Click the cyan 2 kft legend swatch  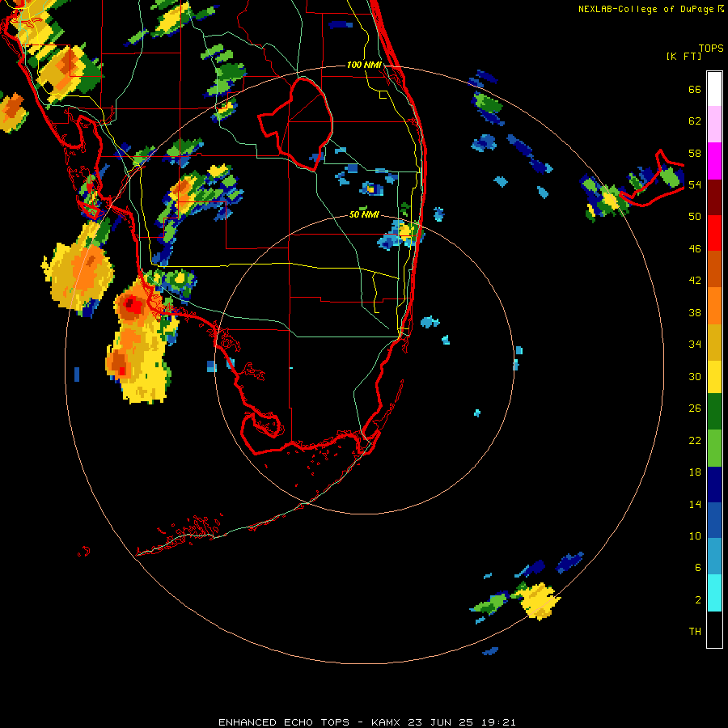(714, 593)
